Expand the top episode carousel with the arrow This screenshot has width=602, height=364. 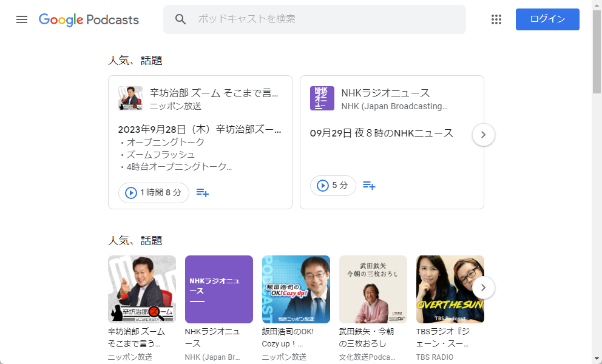[x=483, y=135]
